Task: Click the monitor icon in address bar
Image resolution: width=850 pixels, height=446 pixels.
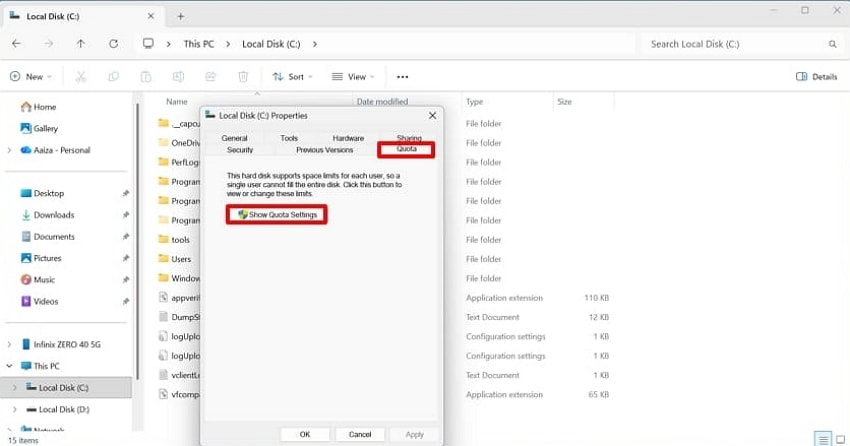Action: click(148, 44)
